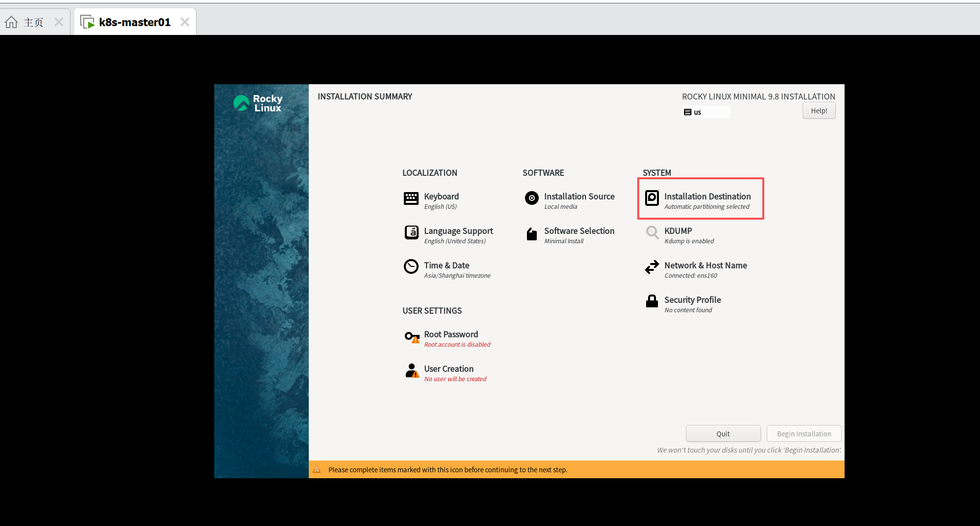Viewport: 980px width, 526px height.
Task: Set the Root Password
Action: tap(451, 334)
